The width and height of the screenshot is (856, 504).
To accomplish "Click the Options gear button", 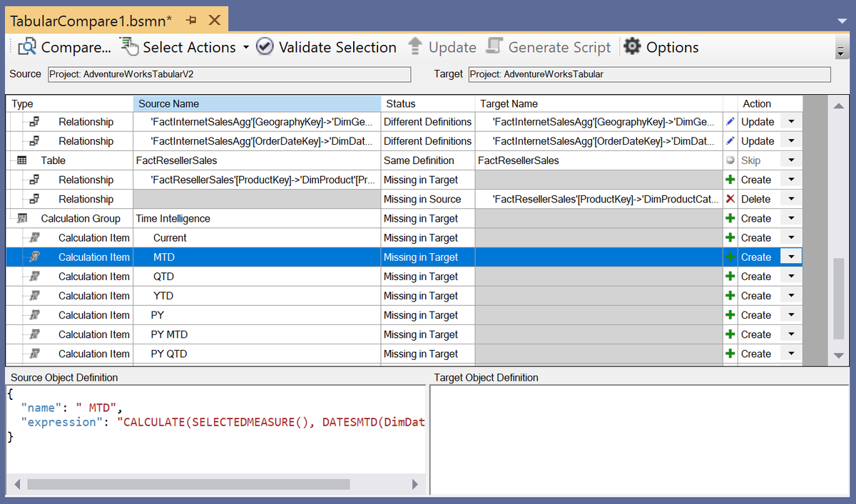I will 661,47.
